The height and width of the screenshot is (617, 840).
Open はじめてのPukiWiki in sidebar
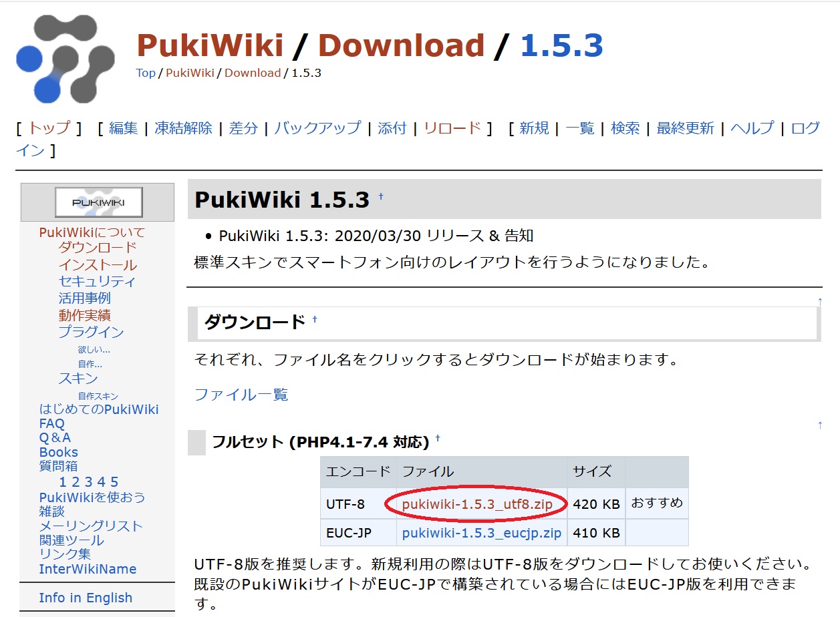99,409
